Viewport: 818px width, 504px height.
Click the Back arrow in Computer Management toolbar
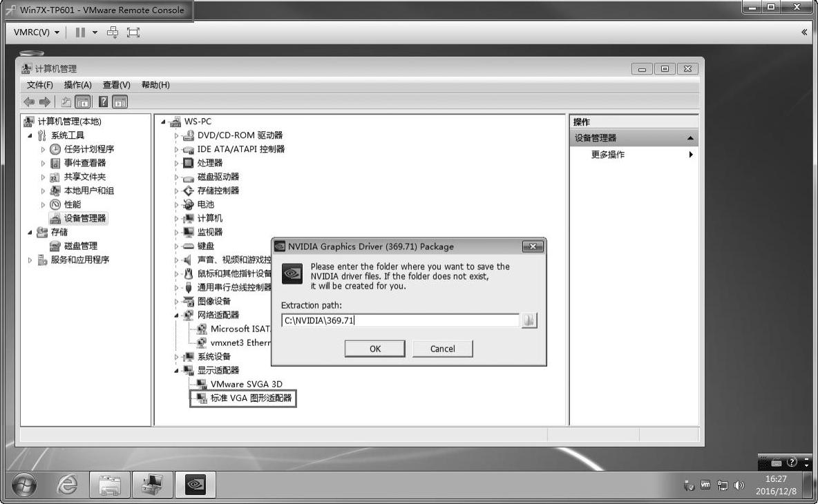coord(29,102)
